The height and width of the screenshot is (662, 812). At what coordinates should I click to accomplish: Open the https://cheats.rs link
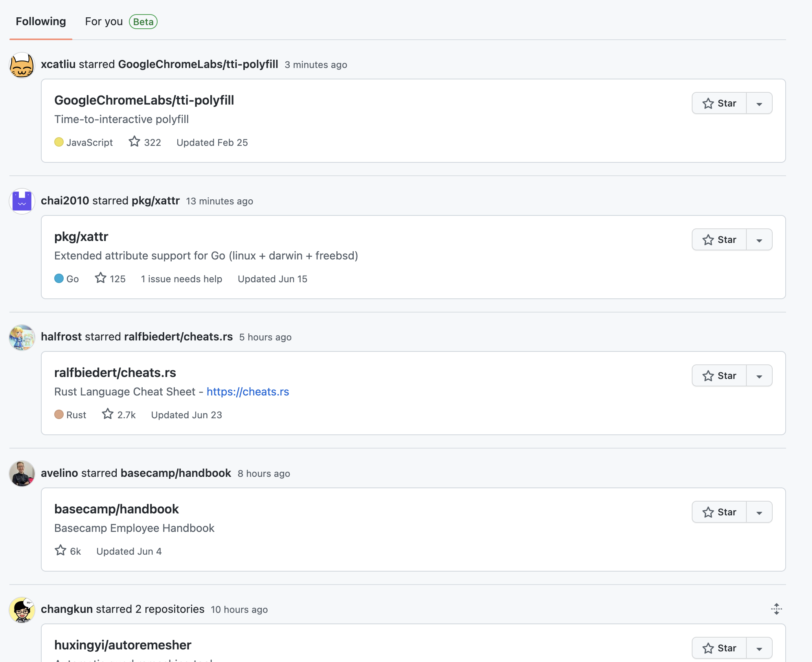(x=248, y=392)
